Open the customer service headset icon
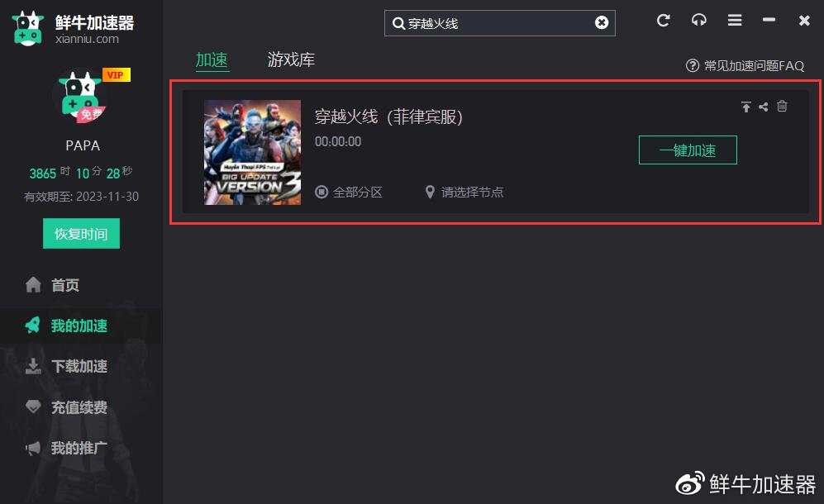824x504 pixels. [698, 21]
